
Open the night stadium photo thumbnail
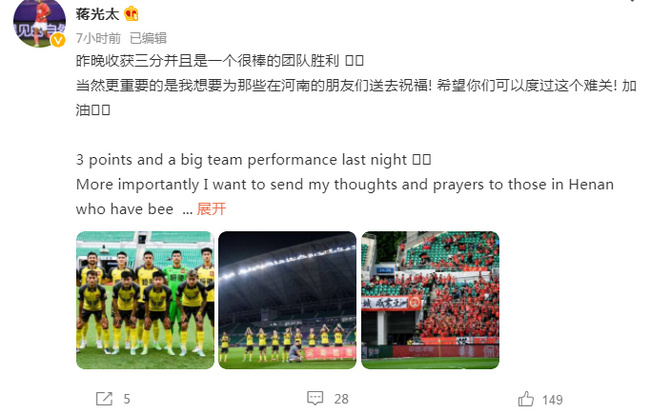[287, 300]
